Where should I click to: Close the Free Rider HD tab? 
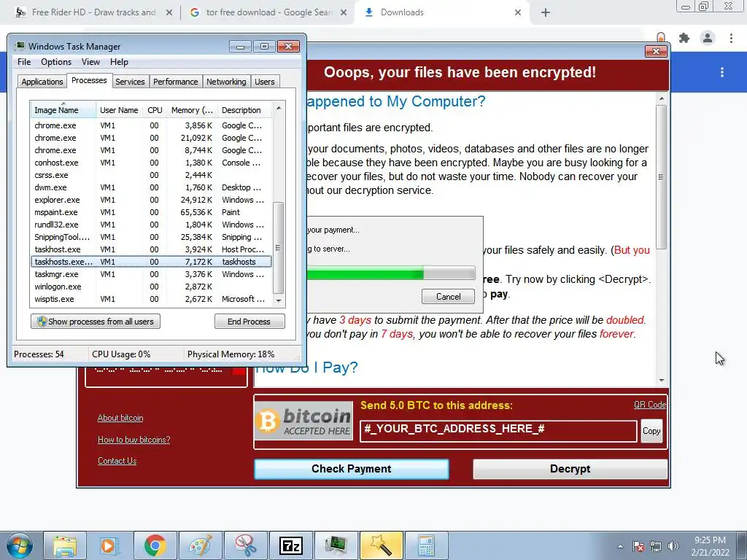point(169,12)
